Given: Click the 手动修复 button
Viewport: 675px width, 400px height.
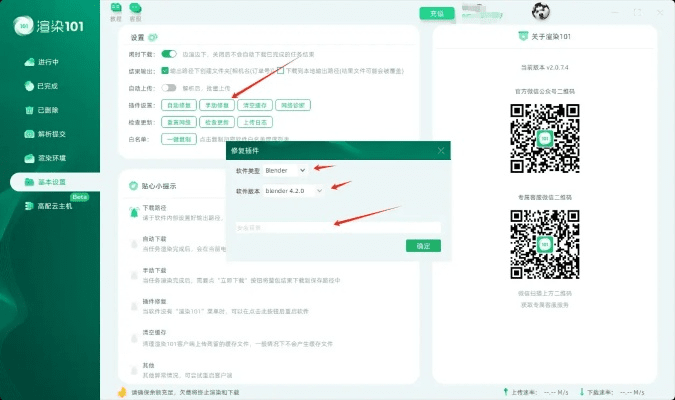Looking at the screenshot, I should tap(217, 105).
